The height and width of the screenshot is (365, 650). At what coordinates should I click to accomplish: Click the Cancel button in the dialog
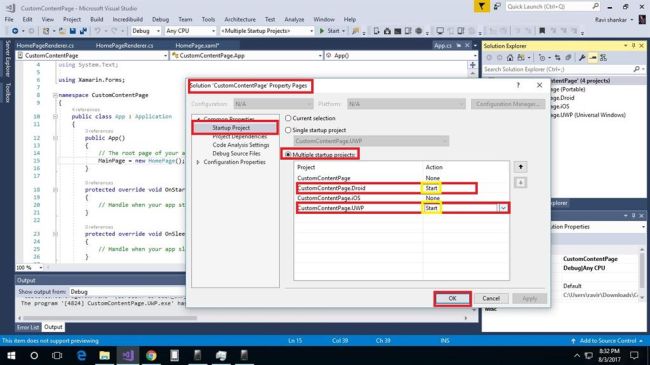[x=491, y=299]
